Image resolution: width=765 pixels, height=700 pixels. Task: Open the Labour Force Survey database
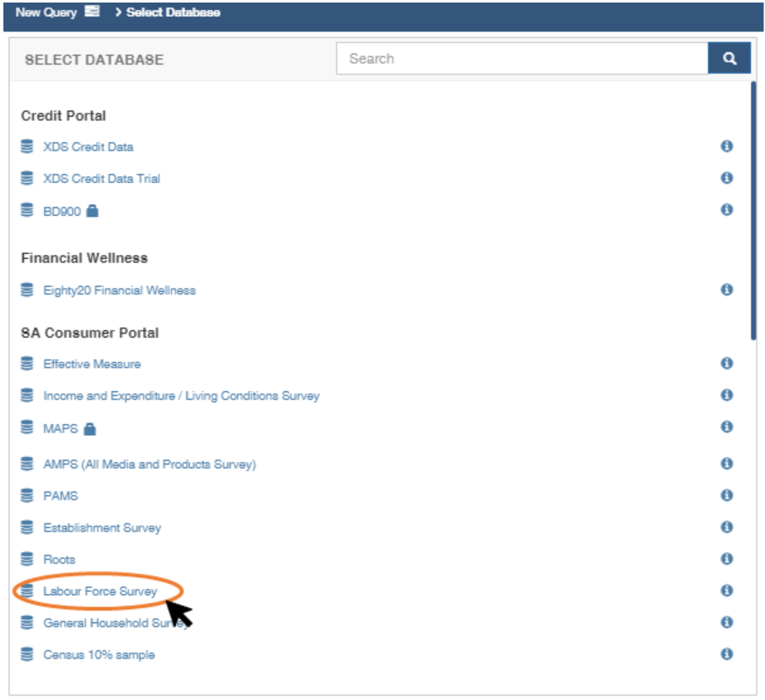100,591
